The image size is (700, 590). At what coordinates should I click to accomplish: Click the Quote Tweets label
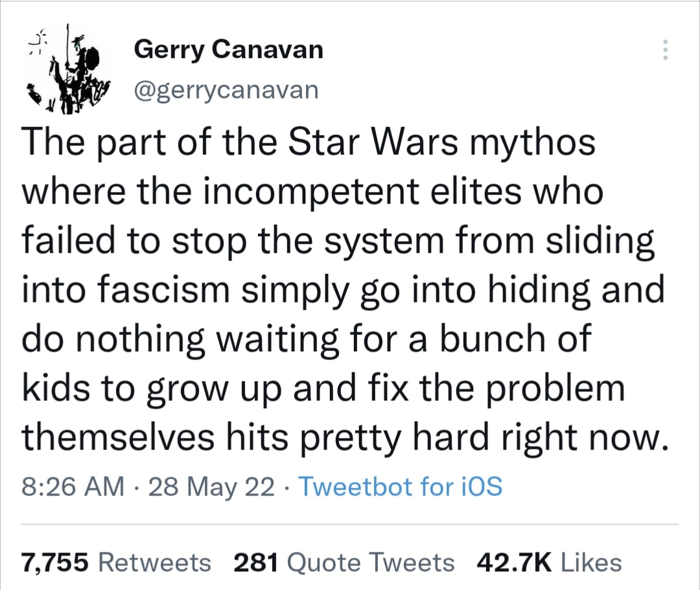click(372, 562)
